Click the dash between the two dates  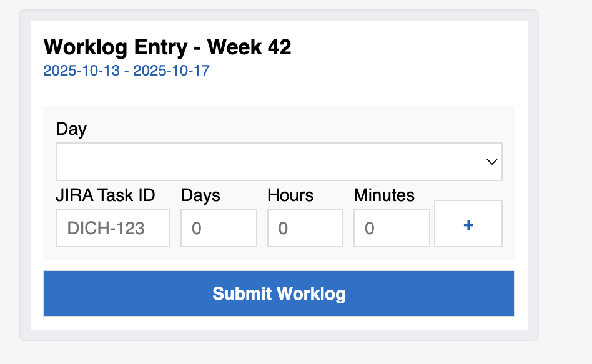click(126, 71)
